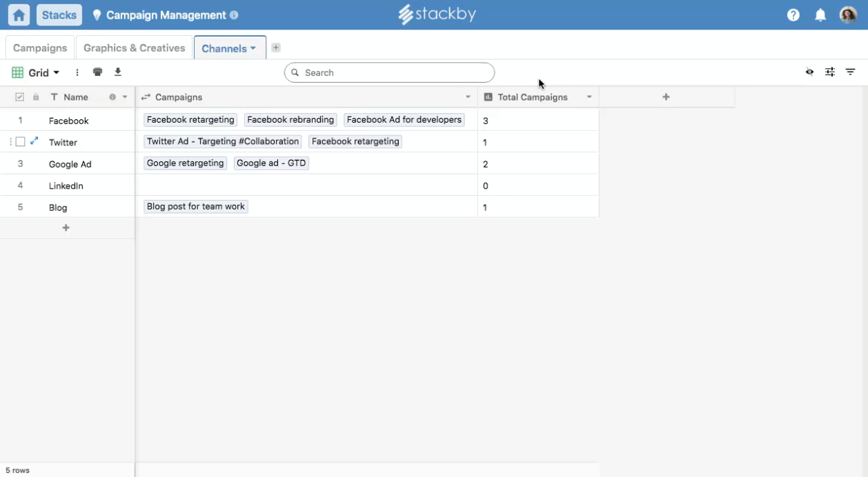868x477 pixels.
Task: Click the Stackby logo
Action: pyautogui.click(x=437, y=14)
